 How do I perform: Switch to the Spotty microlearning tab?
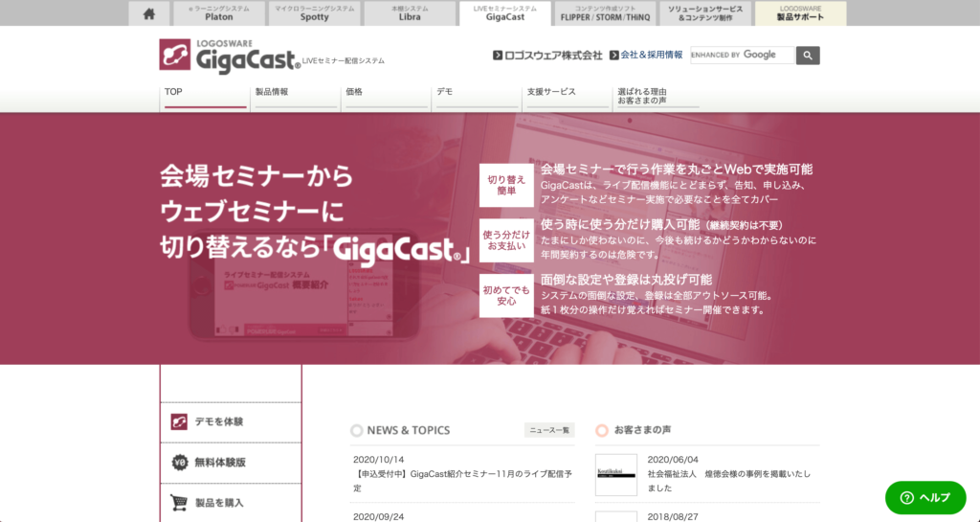pyautogui.click(x=314, y=13)
